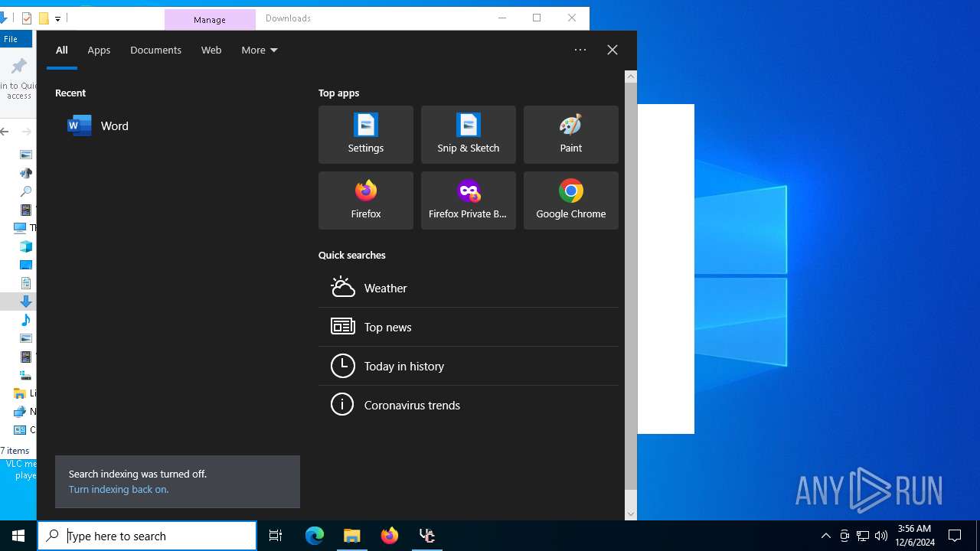Open Task View on the taskbar
Screen dimensions: 980x551
[276, 536]
